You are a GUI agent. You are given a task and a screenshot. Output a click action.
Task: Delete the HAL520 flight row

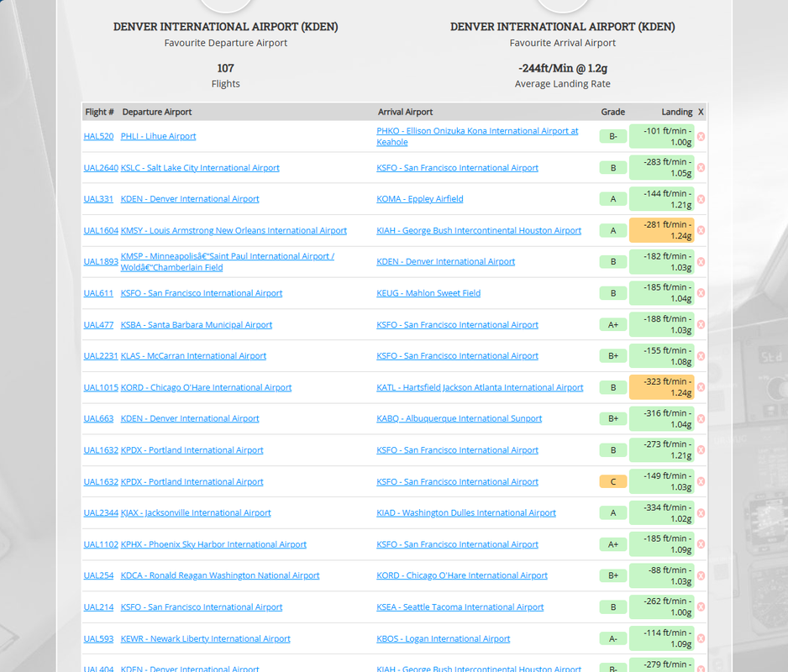[701, 136]
